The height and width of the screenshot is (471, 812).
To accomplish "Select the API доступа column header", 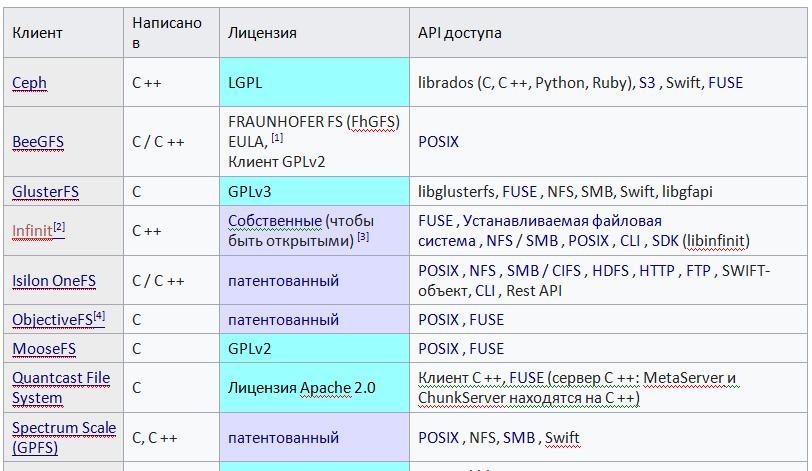I will tap(608, 33).
